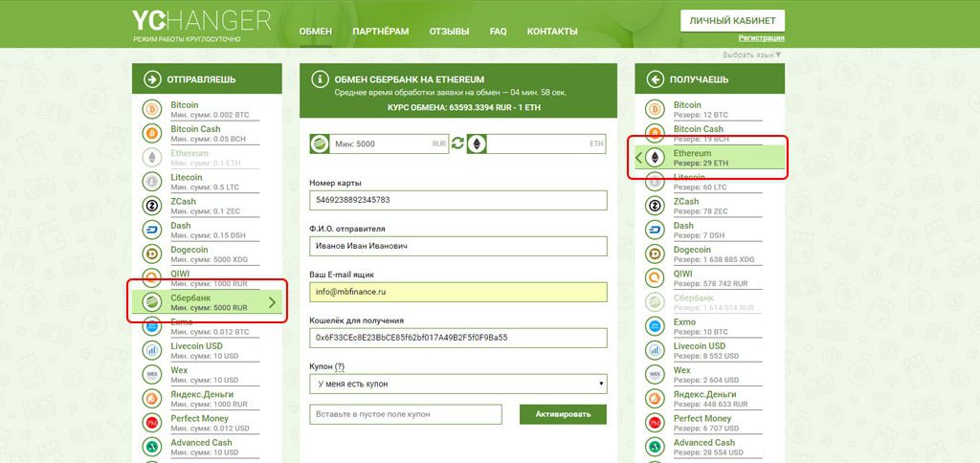980x463 pixels.
Task: Click the wallet address field 'Кошелёк для получения'
Action: pos(458,338)
